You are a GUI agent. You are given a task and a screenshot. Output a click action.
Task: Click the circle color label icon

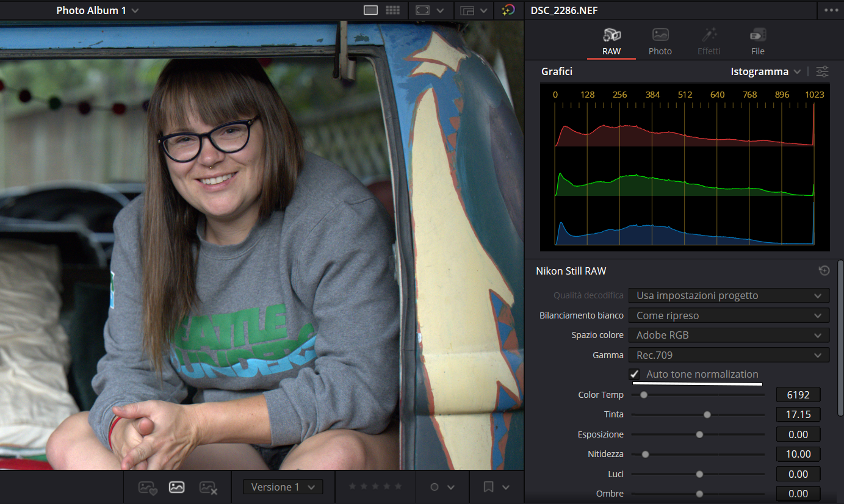pyautogui.click(x=435, y=487)
